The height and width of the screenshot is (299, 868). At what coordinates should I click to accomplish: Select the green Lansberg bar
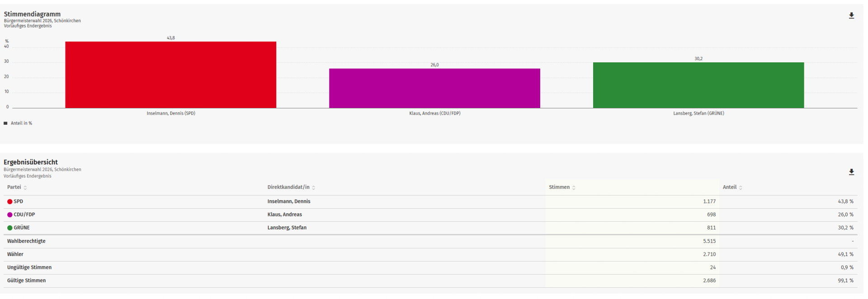[x=698, y=85]
